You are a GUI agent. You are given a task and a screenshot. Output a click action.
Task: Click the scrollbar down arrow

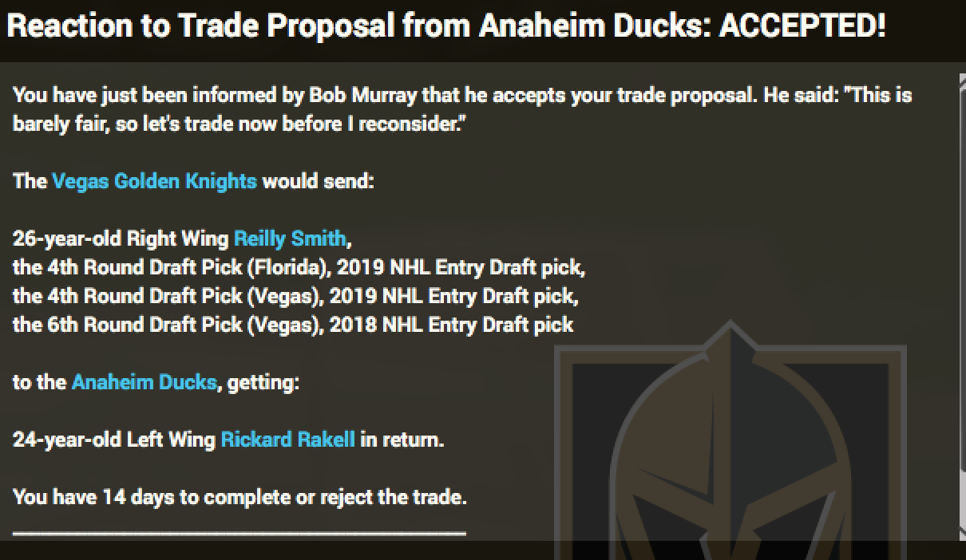[962, 533]
